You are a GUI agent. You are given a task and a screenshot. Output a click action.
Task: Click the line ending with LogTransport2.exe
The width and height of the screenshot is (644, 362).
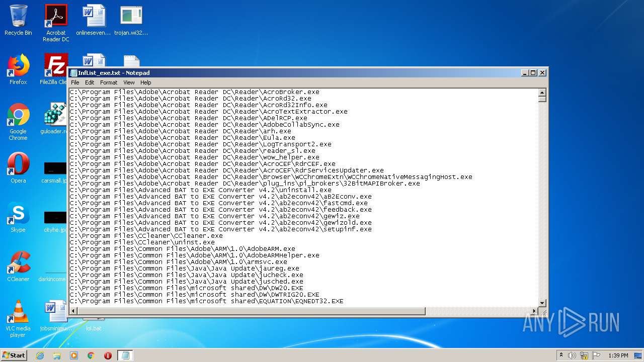point(200,144)
